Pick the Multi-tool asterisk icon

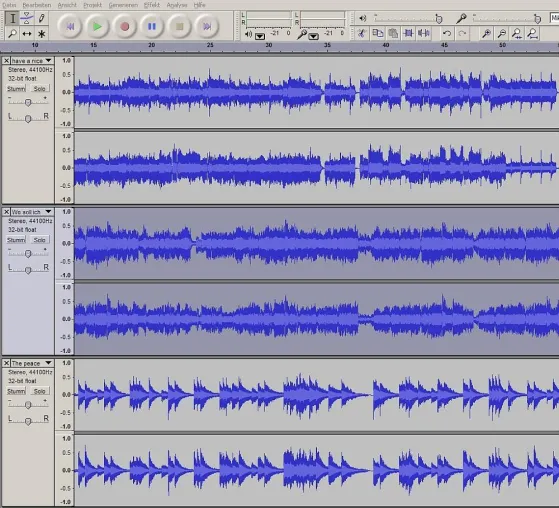[41, 34]
